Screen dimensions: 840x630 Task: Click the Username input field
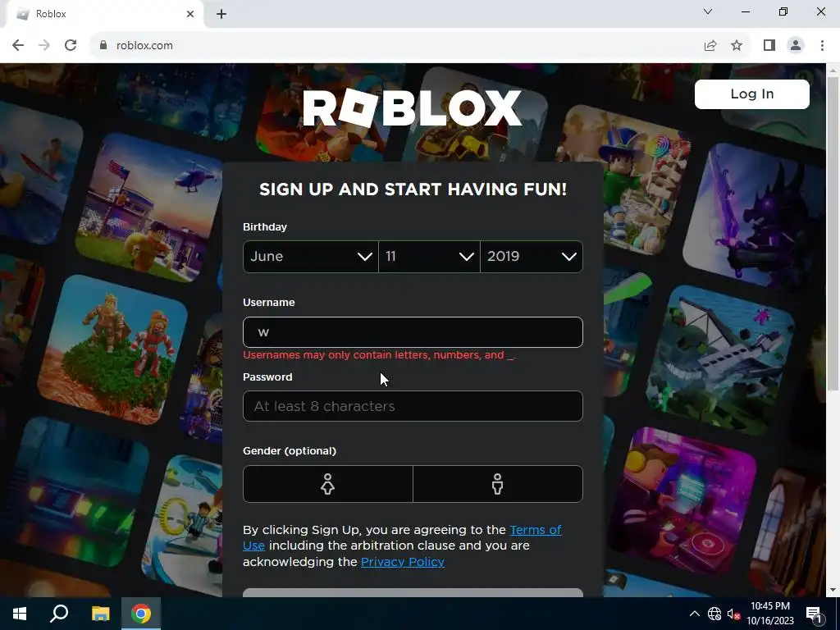pos(413,332)
